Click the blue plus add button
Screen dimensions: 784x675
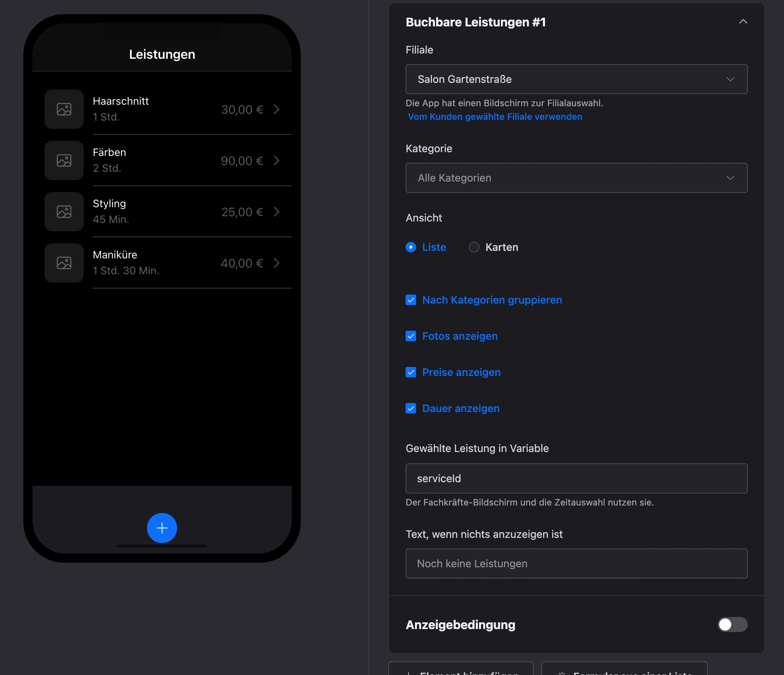point(162,527)
